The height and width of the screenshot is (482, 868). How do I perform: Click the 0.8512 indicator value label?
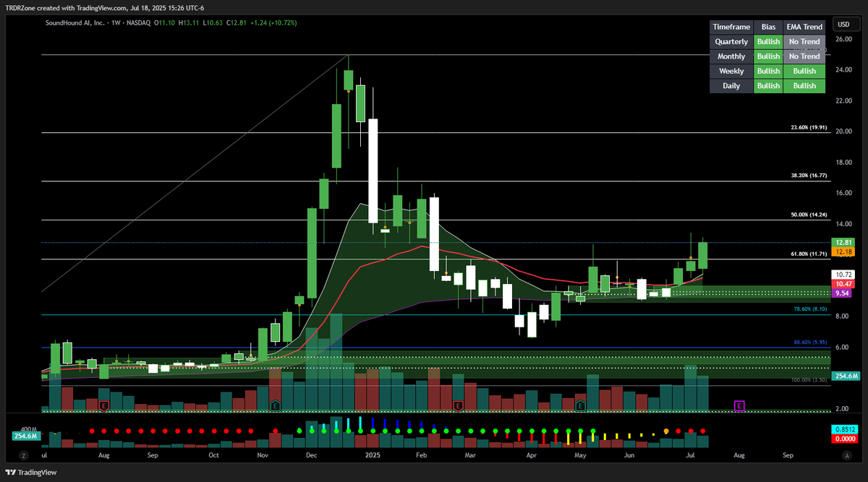[x=844, y=429]
